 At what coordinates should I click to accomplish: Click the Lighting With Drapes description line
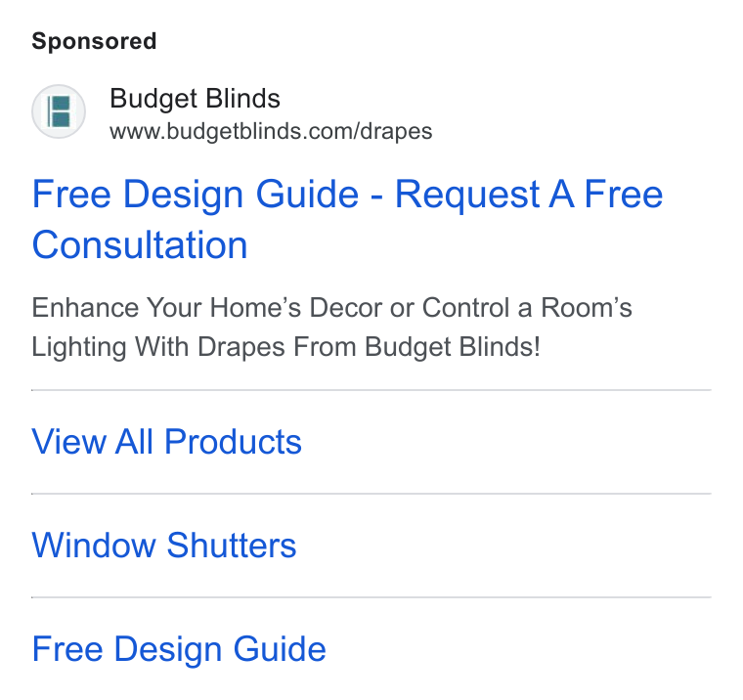tap(286, 346)
